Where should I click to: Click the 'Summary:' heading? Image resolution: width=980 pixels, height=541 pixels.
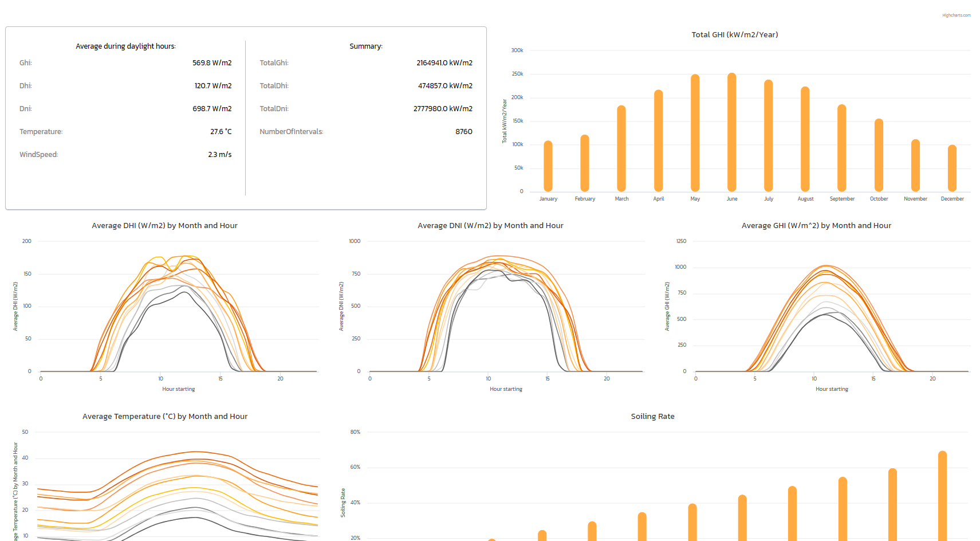366,46
